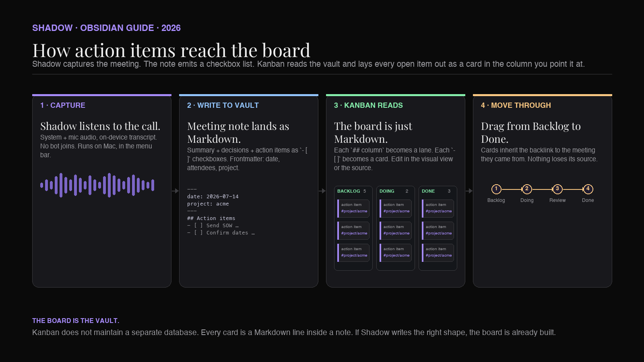Click heading "The board is just Markdown."

[373, 133]
